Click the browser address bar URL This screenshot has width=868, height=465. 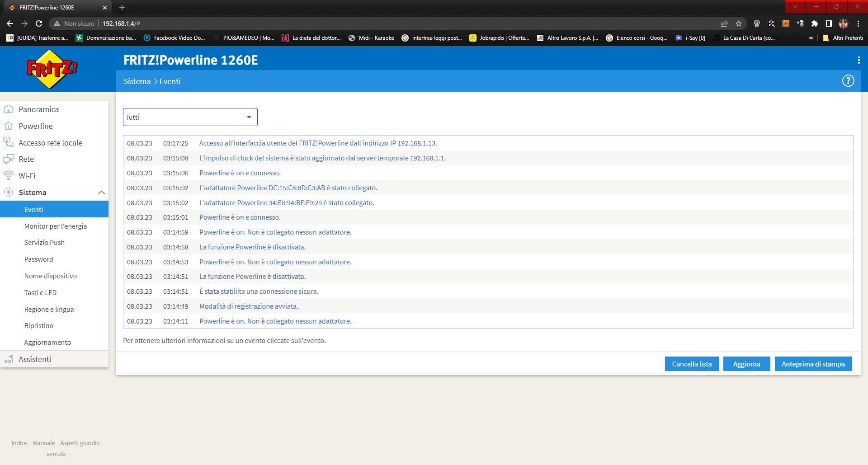click(x=121, y=23)
